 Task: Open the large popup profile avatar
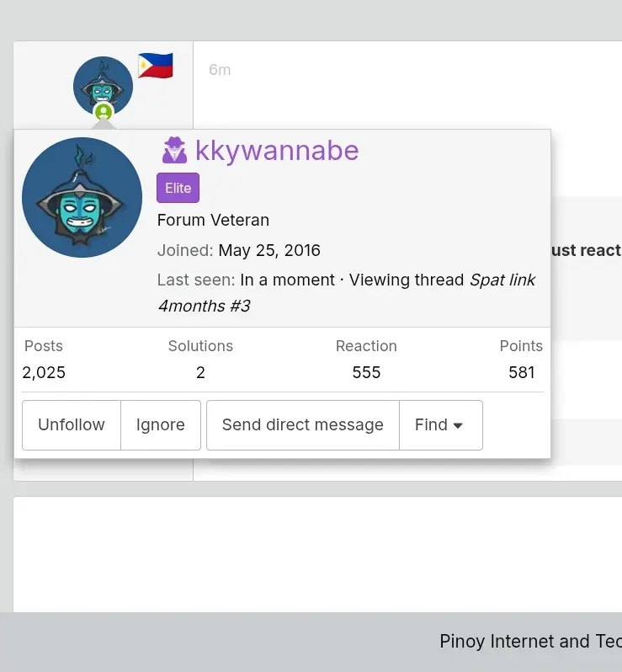[x=82, y=197]
